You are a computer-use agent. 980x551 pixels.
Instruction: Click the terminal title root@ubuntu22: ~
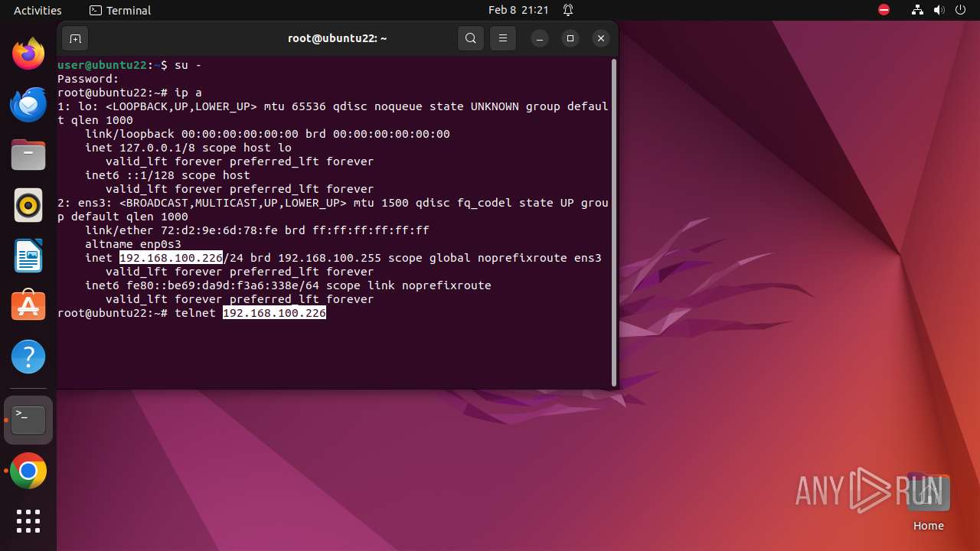click(337, 38)
